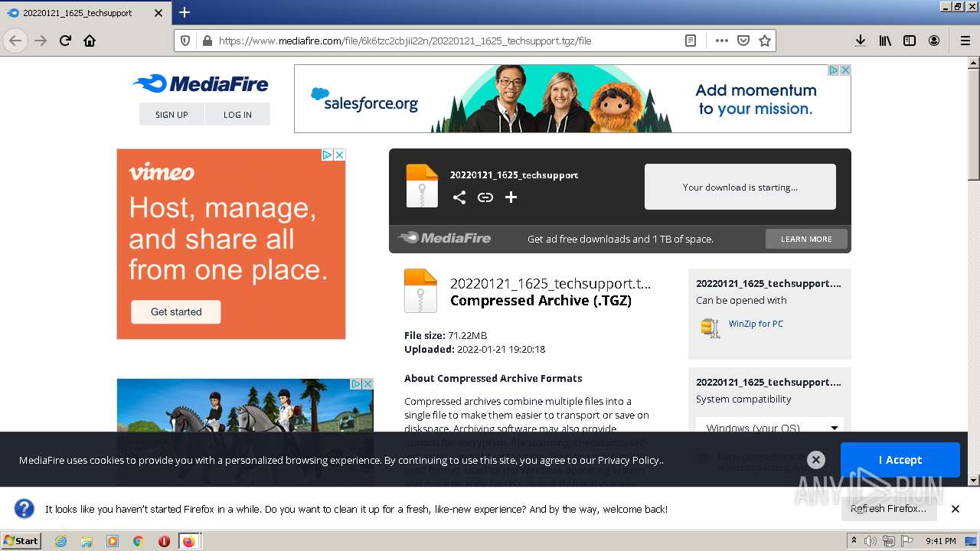Image resolution: width=980 pixels, height=551 pixels.
Task: Close the 20220121_1625_techsupport tab
Action: (158, 13)
